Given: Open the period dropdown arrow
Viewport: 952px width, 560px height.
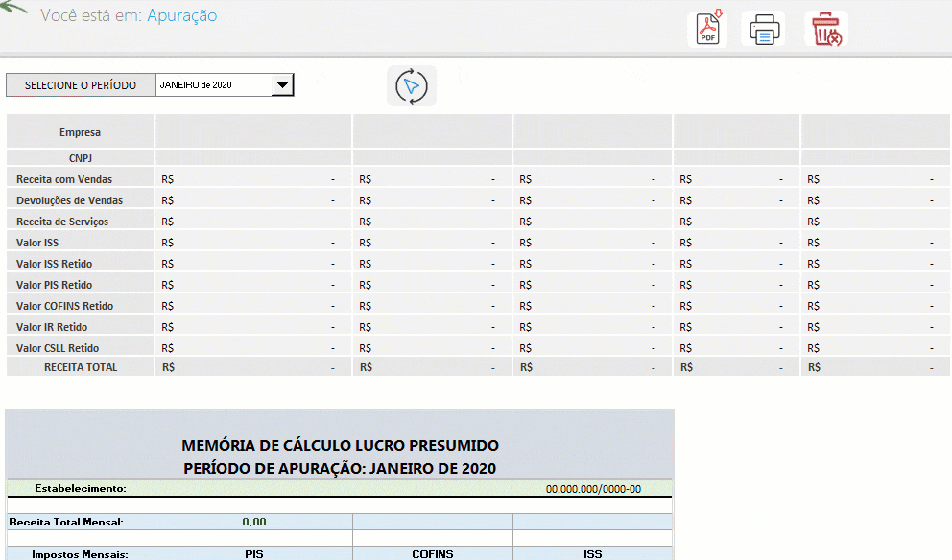Looking at the screenshot, I should tap(282, 85).
